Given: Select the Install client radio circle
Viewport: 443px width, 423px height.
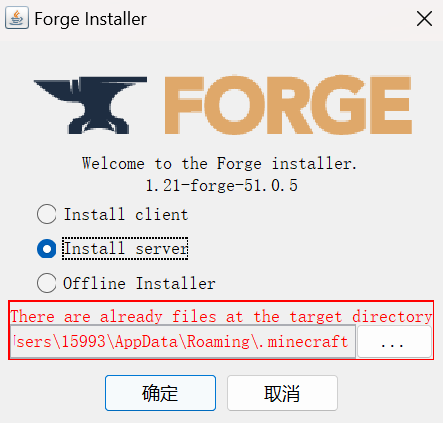Looking at the screenshot, I should 46,214.
